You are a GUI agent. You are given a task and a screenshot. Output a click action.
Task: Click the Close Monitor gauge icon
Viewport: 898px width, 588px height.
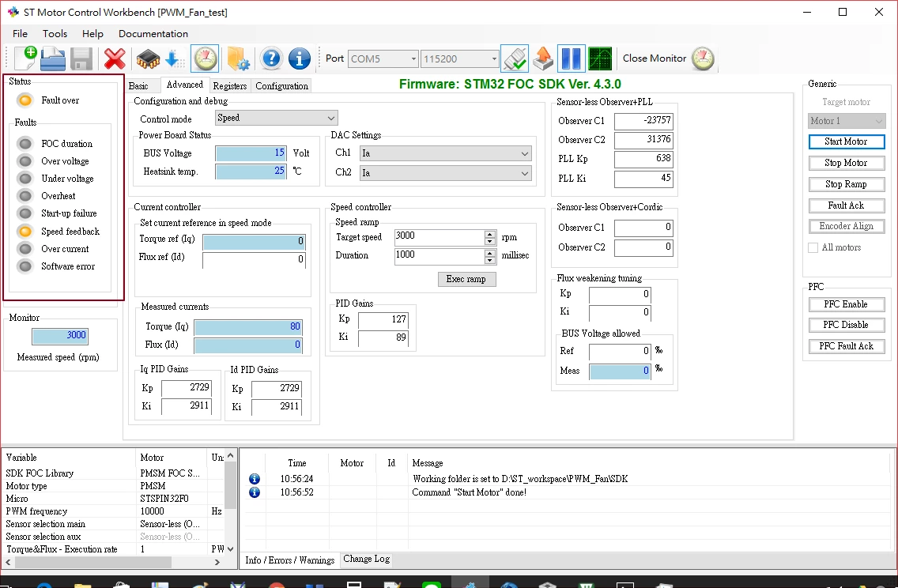pos(703,58)
